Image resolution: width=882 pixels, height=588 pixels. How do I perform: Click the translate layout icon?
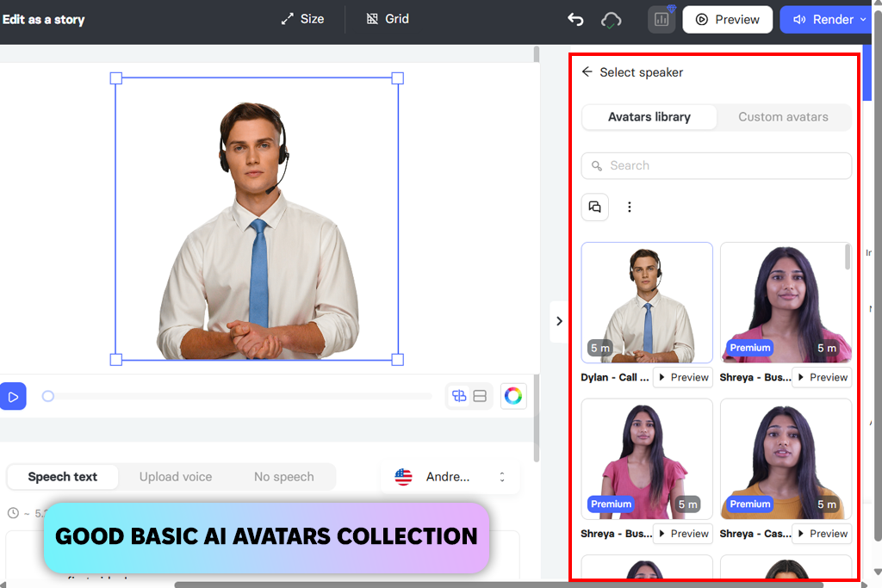point(459,396)
